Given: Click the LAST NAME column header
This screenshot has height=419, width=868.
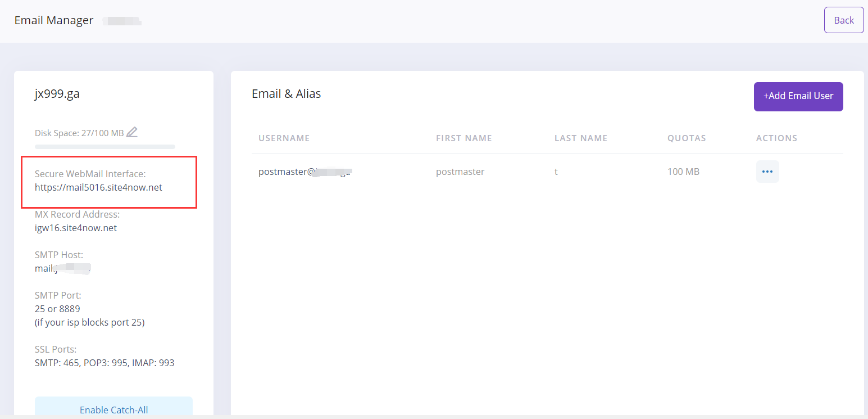Looking at the screenshot, I should [x=580, y=138].
